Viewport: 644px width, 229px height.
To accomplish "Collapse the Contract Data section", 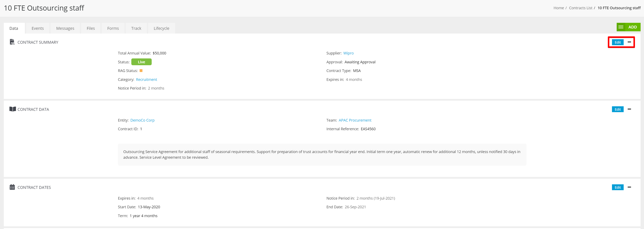I will pyautogui.click(x=629, y=109).
